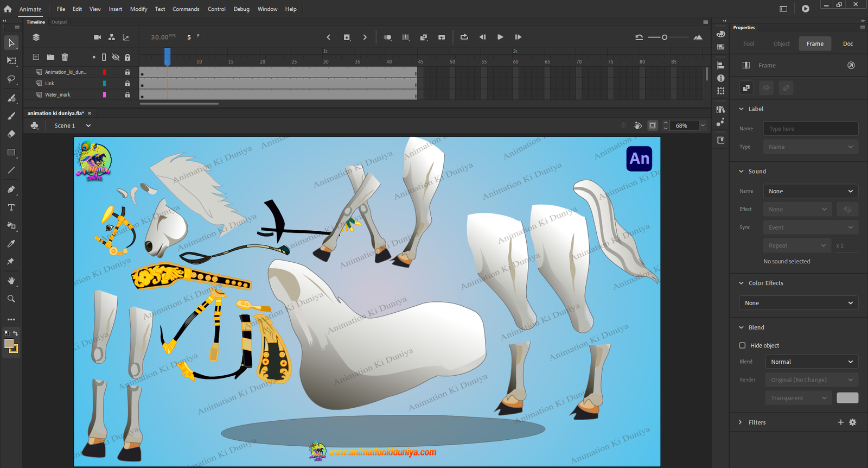868x468 pixels.
Task: Add a camera layer in the timeline
Action: (97, 37)
